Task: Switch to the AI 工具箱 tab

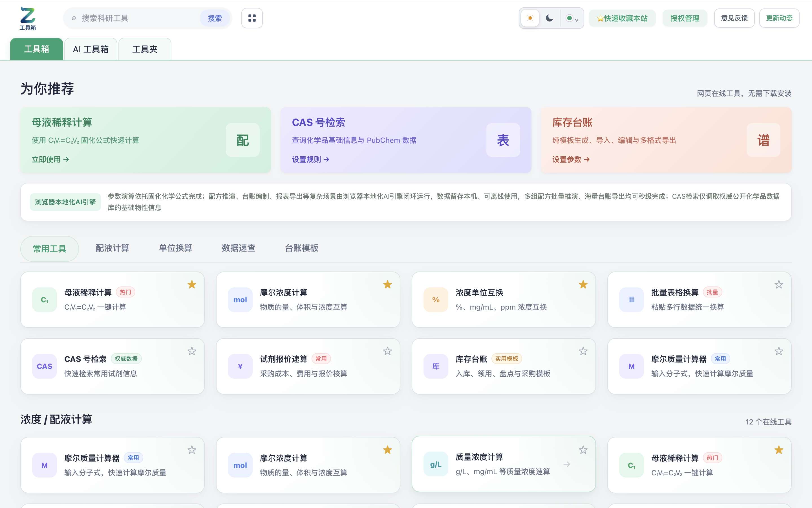Action: [x=91, y=49]
